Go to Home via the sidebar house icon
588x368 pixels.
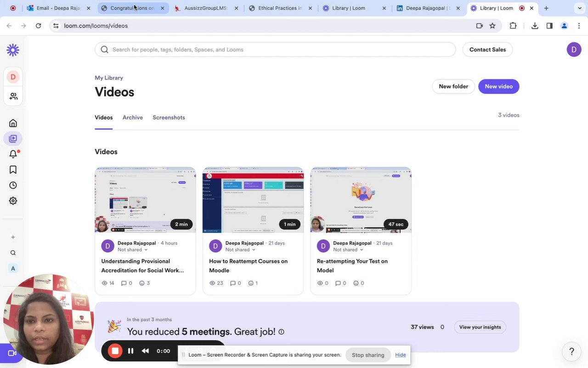tap(13, 123)
